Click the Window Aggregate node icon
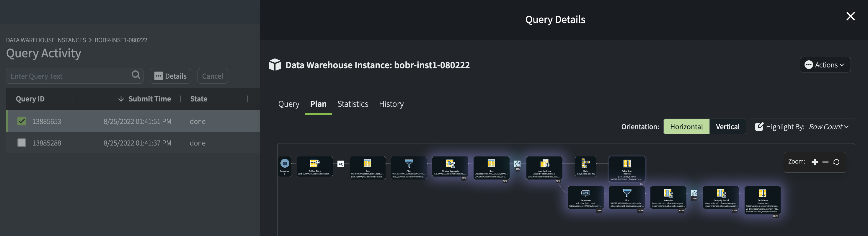The height and width of the screenshot is (236, 868). coord(450,164)
